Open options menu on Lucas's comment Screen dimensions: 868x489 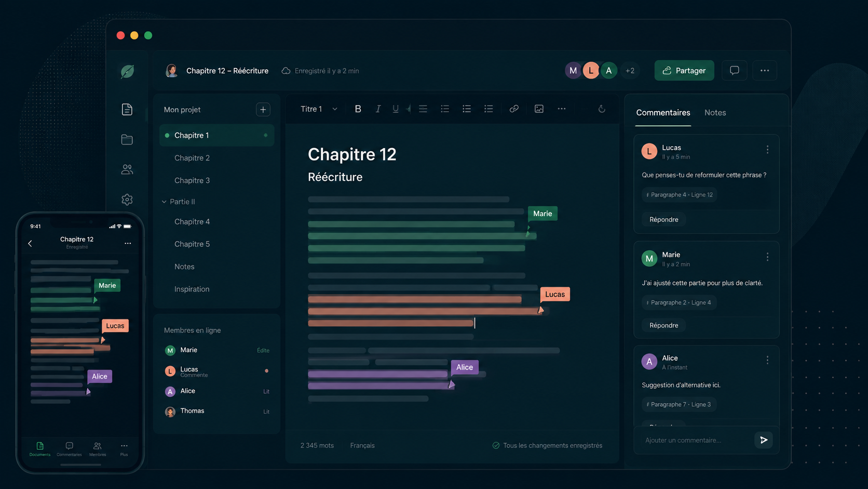point(767,150)
